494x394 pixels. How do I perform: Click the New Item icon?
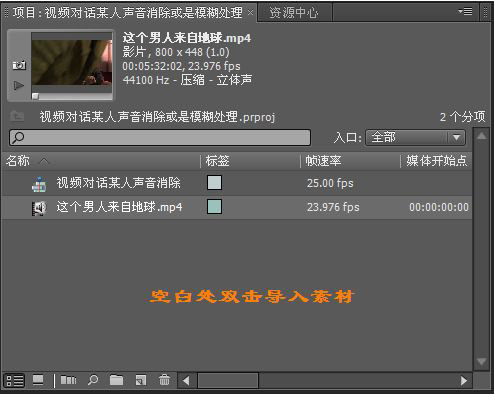point(141,380)
